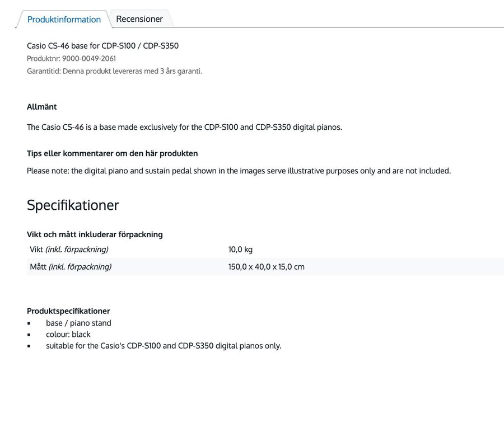
Task: Click the Allmänt heading
Action: pos(41,107)
